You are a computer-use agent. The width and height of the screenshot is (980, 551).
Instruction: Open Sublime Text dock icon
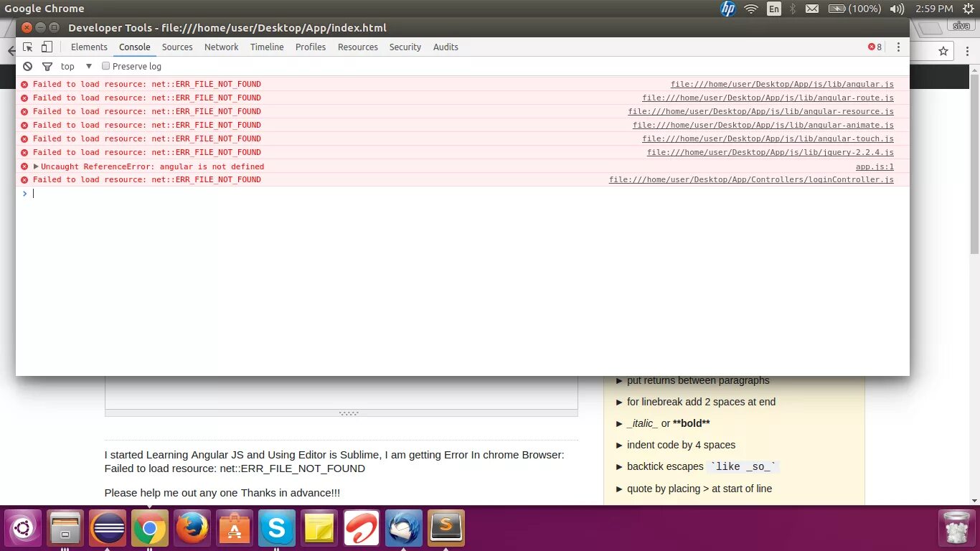446,529
